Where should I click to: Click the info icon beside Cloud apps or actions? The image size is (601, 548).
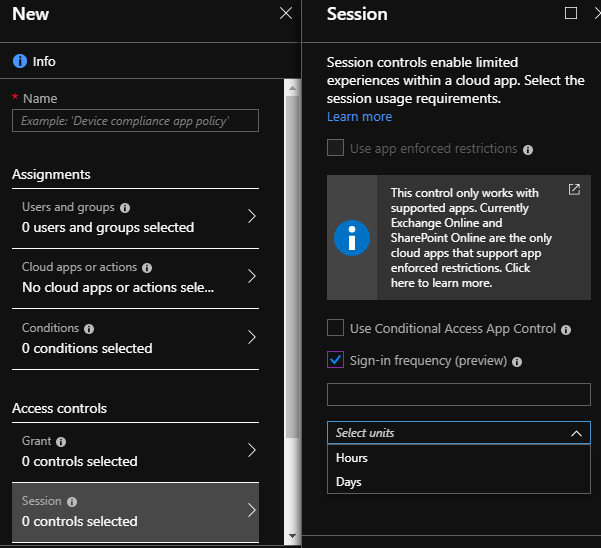147,268
